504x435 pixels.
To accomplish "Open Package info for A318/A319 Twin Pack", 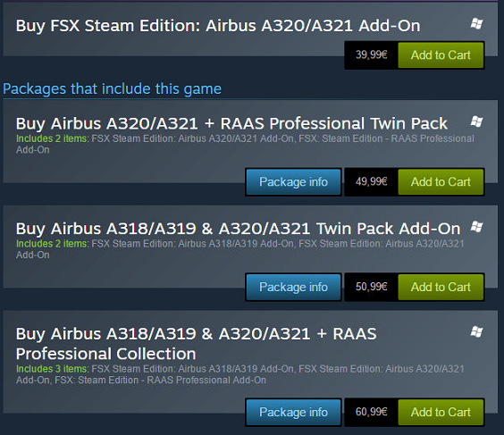I will 293,287.
